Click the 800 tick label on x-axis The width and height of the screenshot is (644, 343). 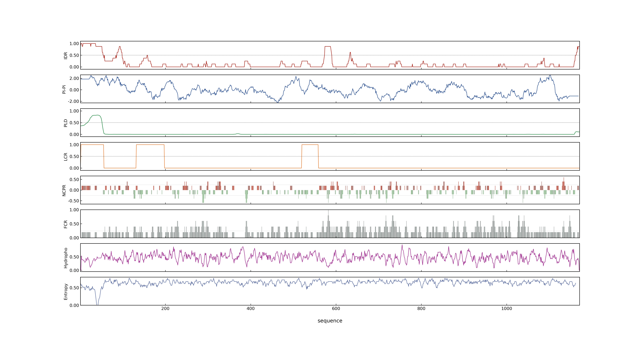click(x=421, y=309)
